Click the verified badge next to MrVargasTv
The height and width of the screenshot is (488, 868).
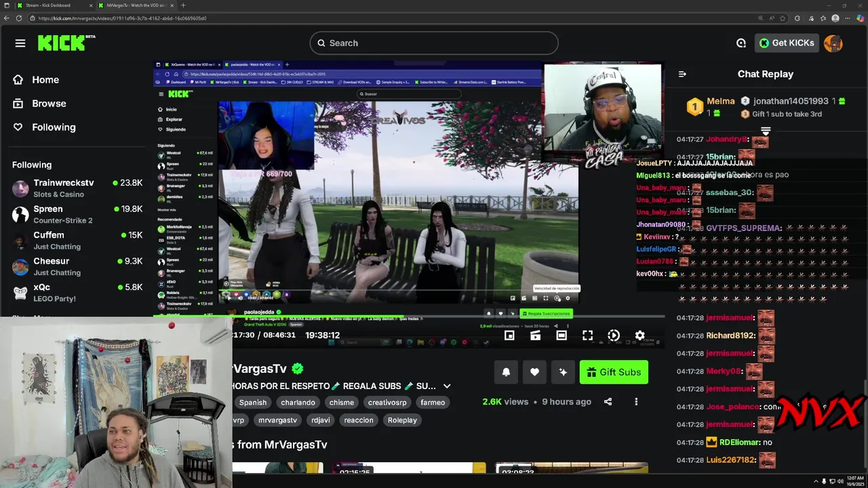[x=297, y=369]
